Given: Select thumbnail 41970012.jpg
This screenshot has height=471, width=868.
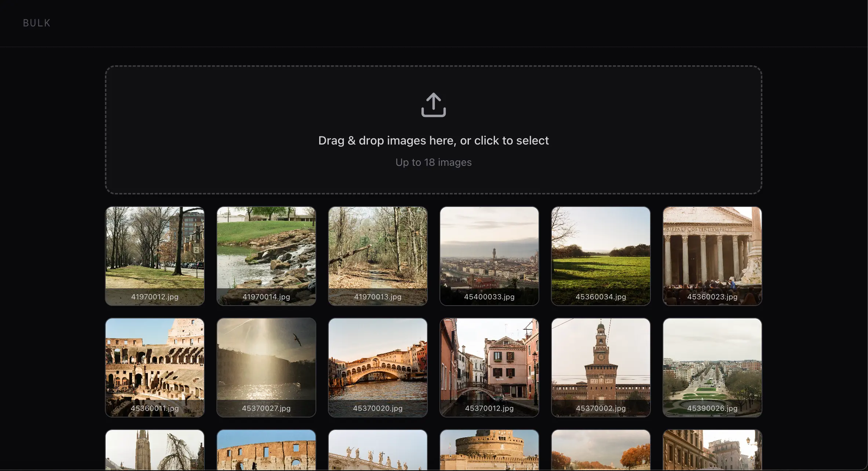Looking at the screenshot, I should coord(154,256).
